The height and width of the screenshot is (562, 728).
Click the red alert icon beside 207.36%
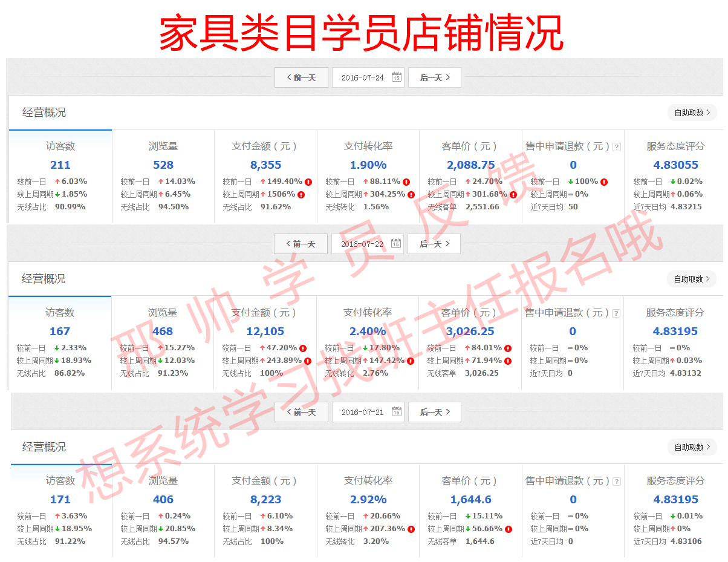(x=411, y=529)
